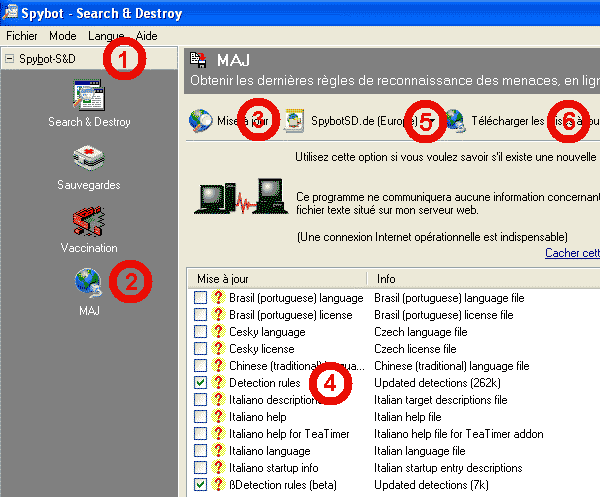
Task: Check the Cesky language checkbox
Action: click(201, 331)
